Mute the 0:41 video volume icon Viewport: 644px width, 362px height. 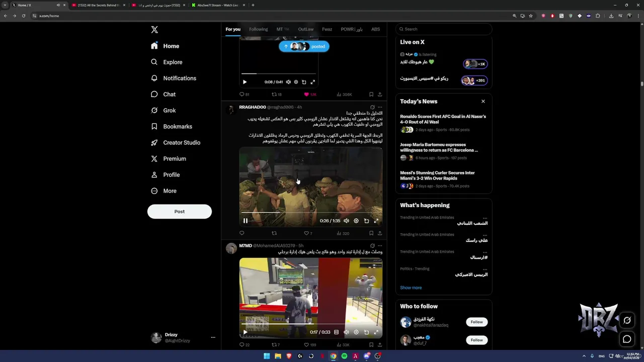288,82
